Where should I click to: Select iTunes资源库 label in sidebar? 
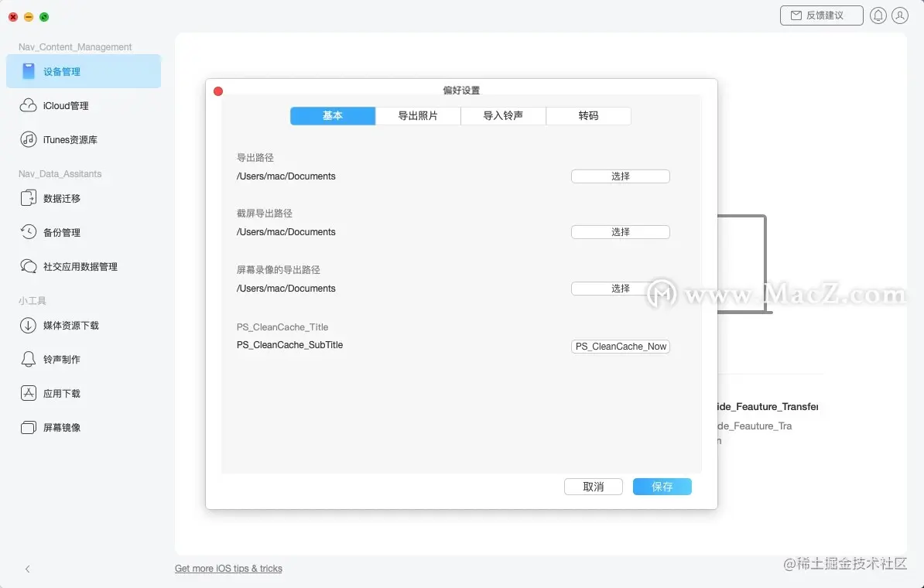click(70, 139)
